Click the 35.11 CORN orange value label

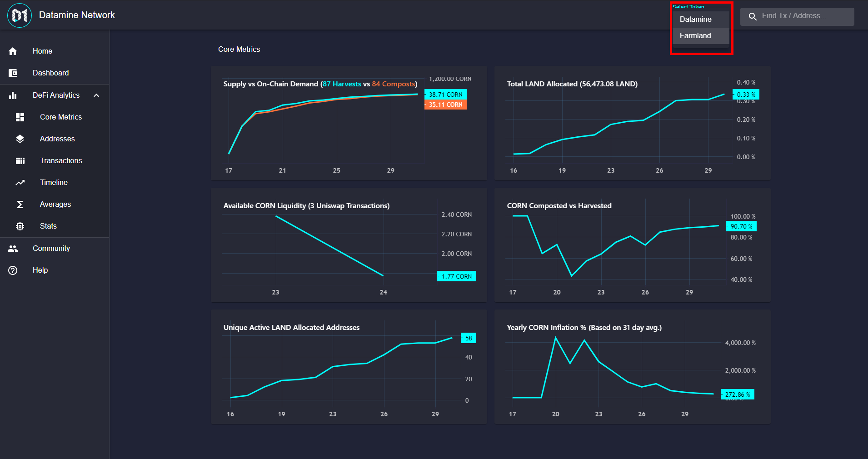coord(445,105)
